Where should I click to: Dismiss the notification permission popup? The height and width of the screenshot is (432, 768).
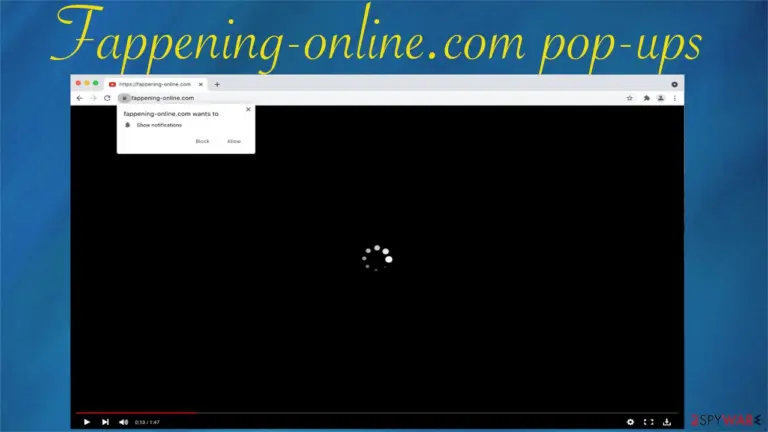(x=248, y=109)
